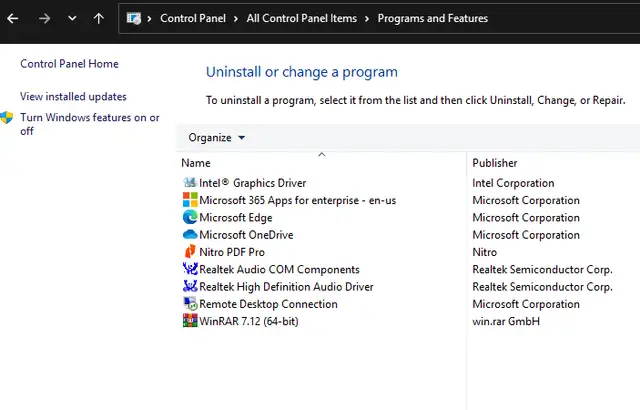Click the Microsoft OneDrive cloud icon
Screen dimensions: 640x410
pos(190,235)
